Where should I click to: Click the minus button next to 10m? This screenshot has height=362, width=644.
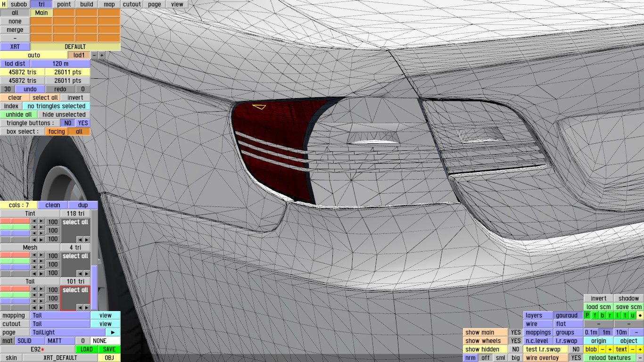click(636, 332)
